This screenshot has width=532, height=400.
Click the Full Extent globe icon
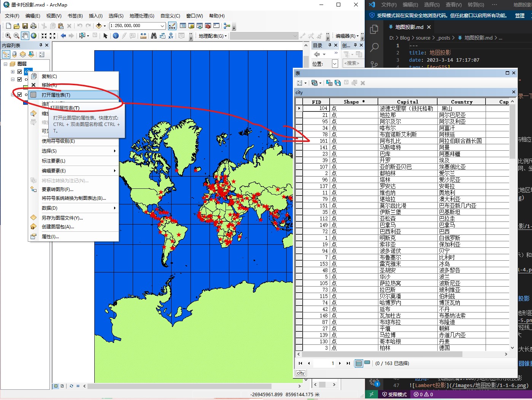(x=34, y=36)
